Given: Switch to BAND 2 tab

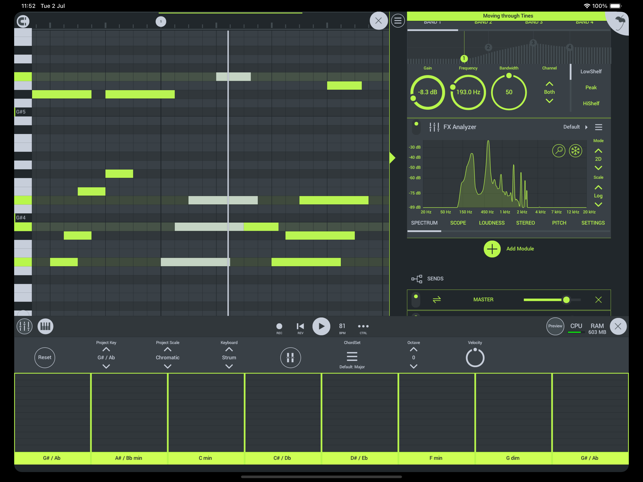Looking at the screenshot, I should coord(483,23).
